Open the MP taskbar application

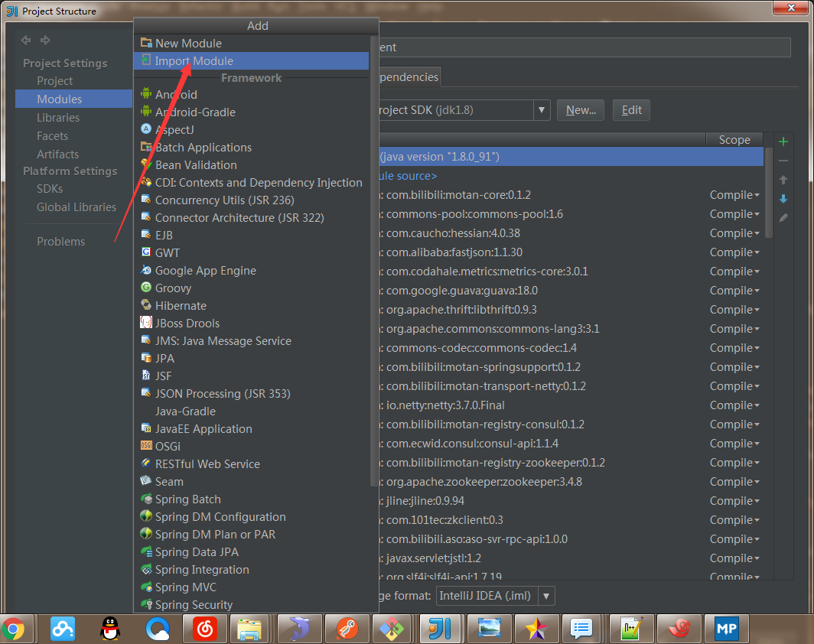click(726, 629)
